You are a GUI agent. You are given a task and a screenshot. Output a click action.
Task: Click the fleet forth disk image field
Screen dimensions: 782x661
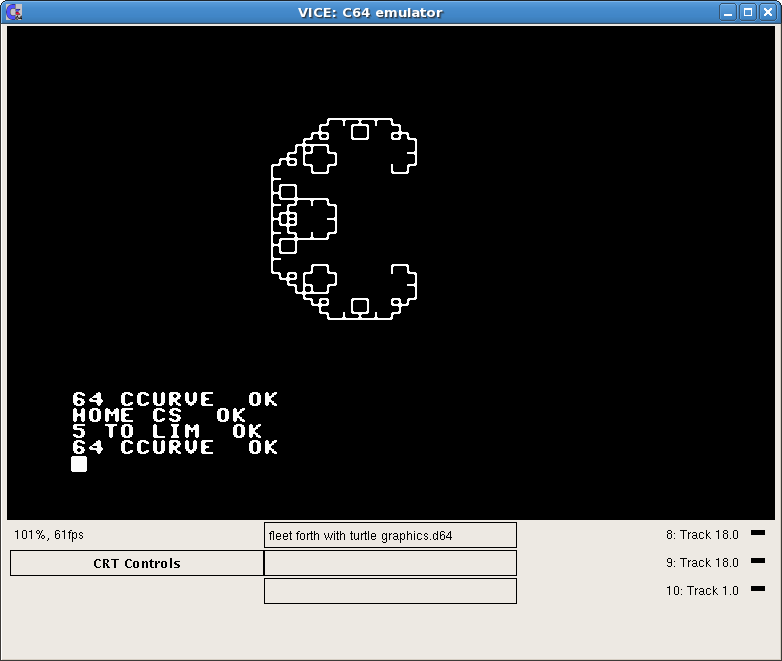390,535
